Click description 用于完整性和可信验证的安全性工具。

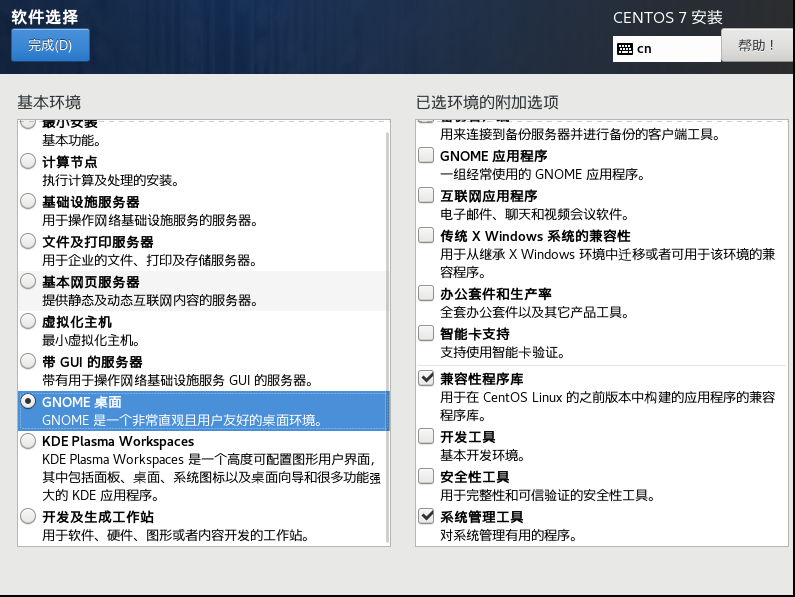click(x=548, y=496)
